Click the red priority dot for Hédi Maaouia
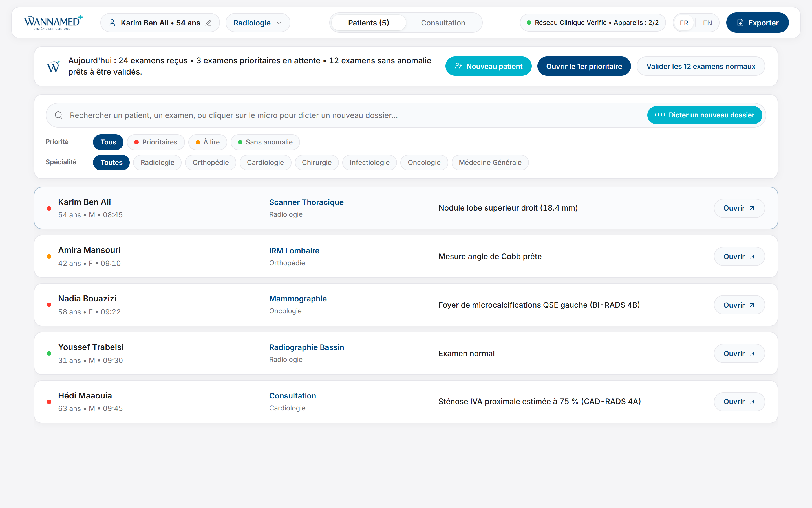Image resolution: width=812 pixels, height=508 pixels. pyautogui.click(x=49, y=402)
